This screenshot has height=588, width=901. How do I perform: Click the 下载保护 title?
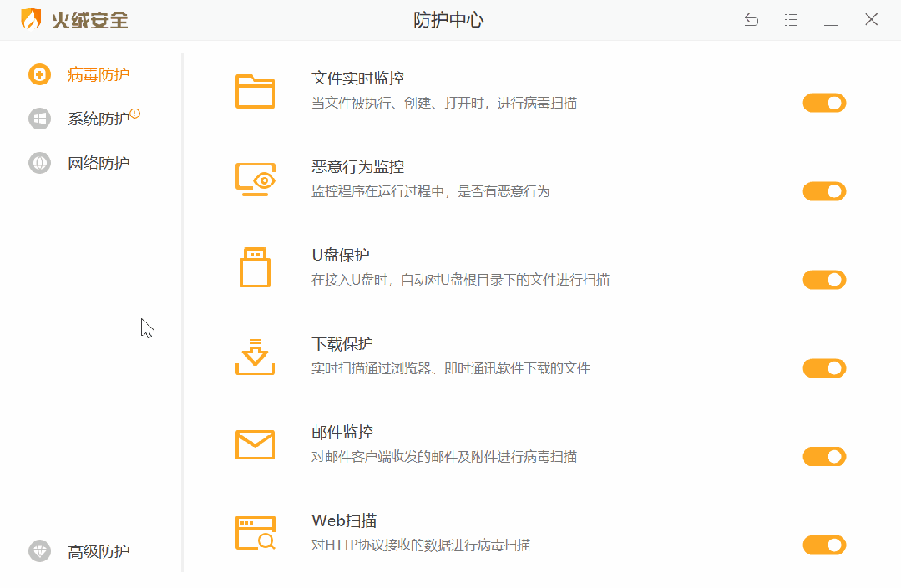tap(342, 344)
